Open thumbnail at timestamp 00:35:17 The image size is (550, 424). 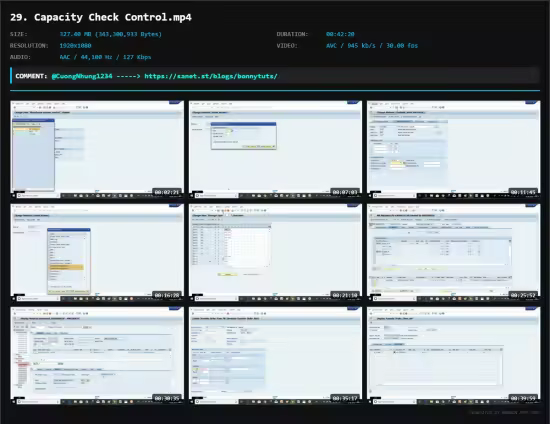(275, 356)
